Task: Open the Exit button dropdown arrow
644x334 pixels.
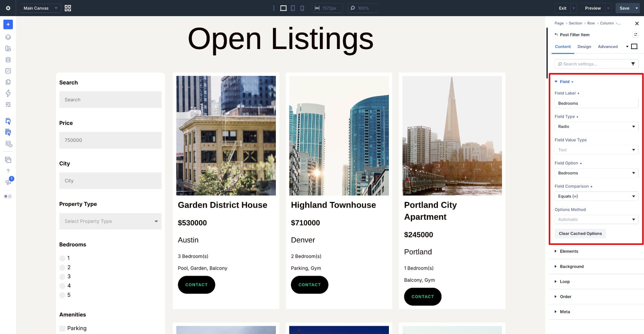Action: click(x=574, y=8)
